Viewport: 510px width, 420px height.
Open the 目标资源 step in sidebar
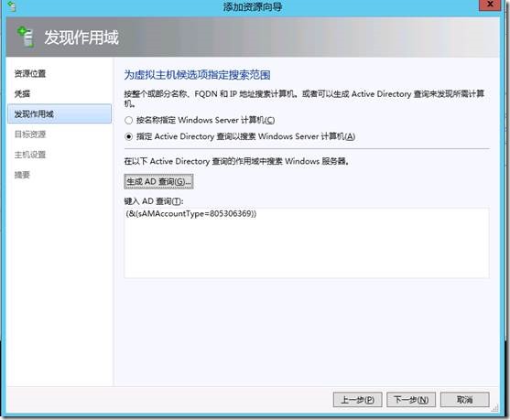(x=30, y=135)
